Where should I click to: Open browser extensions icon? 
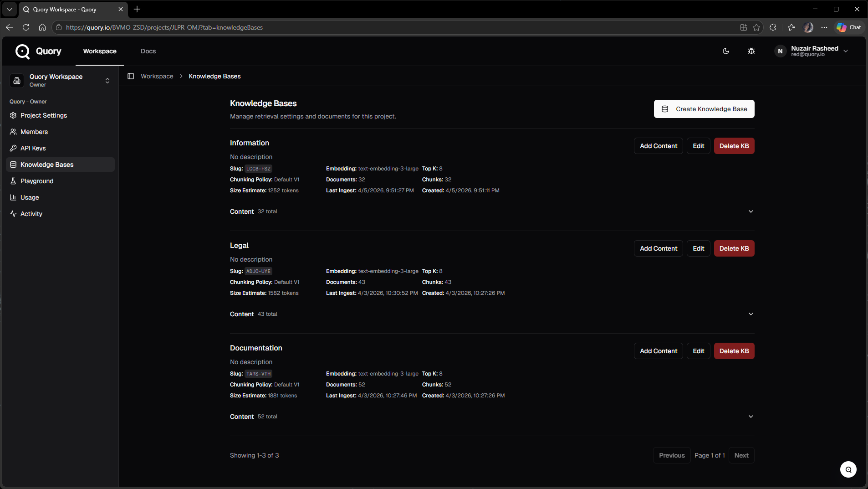click(773, 27)
